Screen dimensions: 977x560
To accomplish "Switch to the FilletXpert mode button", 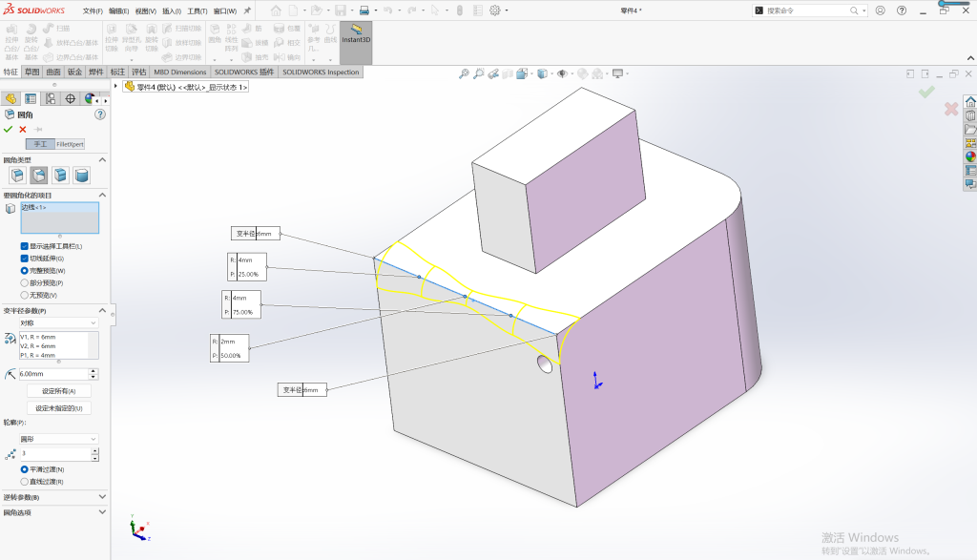I will (70, 144).
